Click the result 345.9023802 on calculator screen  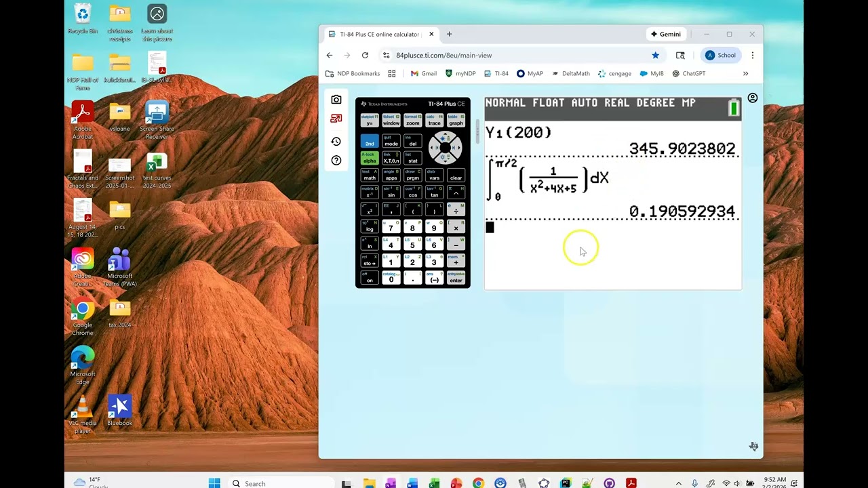click(682, 148)
